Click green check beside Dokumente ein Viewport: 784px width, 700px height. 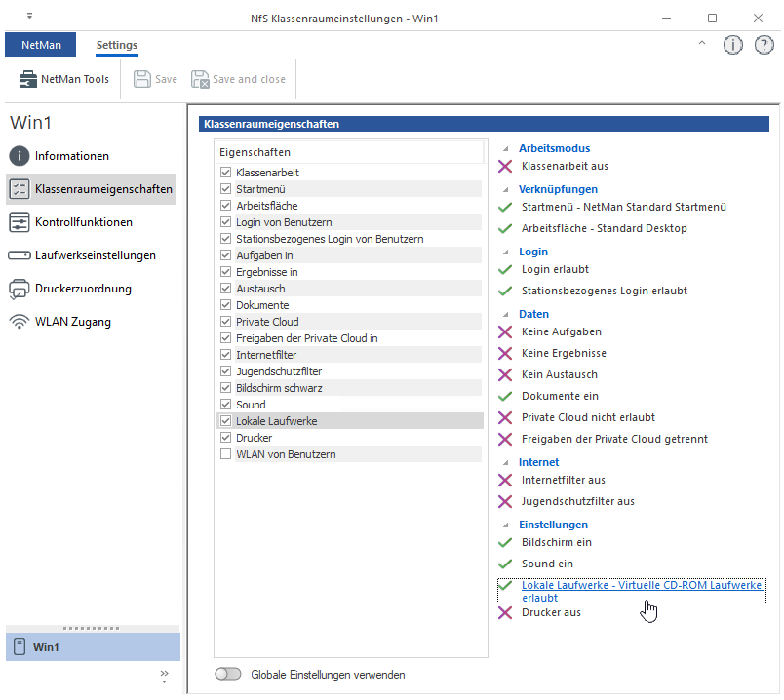pyautogui.click(x=505, y=396)
